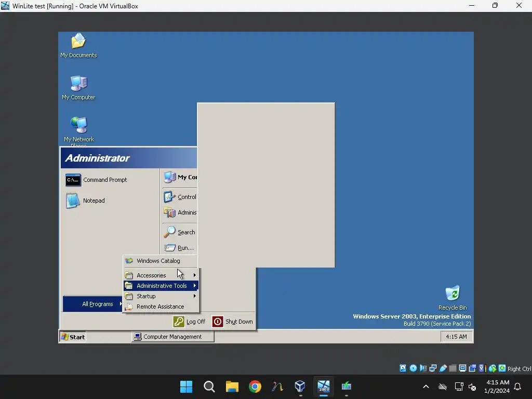
Task: Click the keyboard capture green arrow indicator
Action: tap(502, 368)
